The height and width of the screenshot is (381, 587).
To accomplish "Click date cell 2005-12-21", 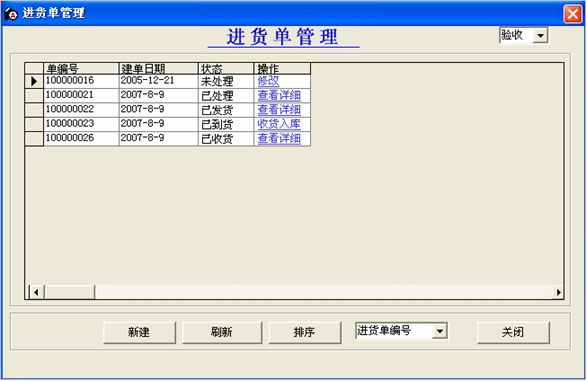I will coord(158,81).
